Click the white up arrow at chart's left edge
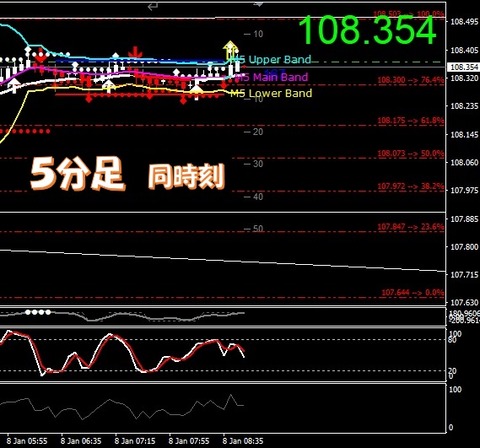The height and width of the screenshot is (448, 480). click(14, 86)
